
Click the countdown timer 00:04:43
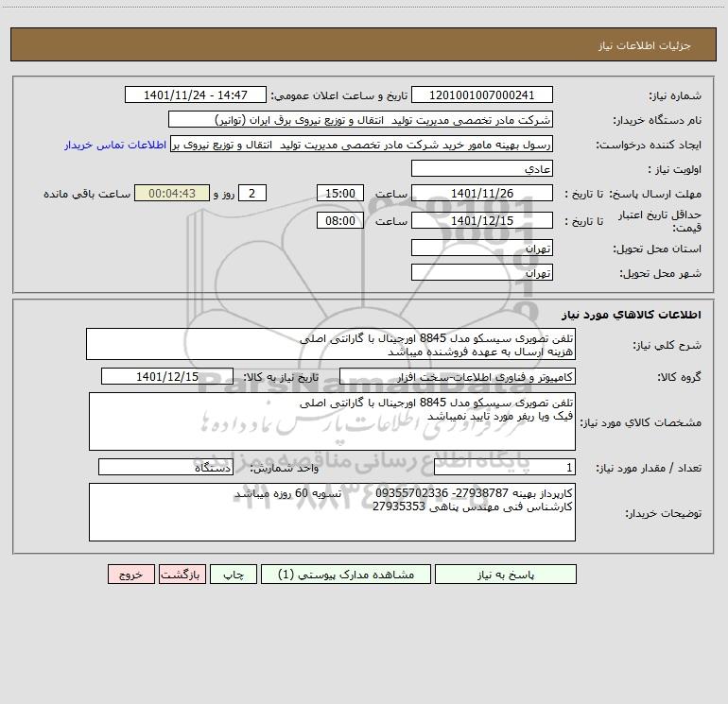(x=172, y=193)
